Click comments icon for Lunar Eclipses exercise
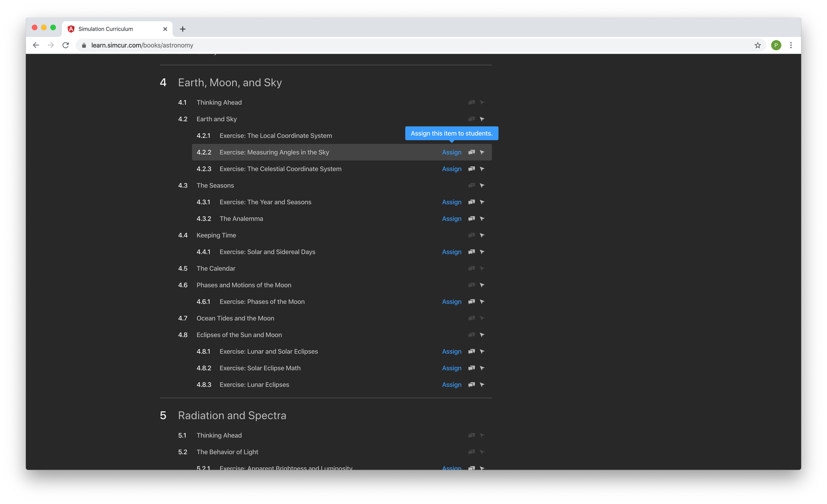The height and width of the screenshot is (504, 827). pos(471,385)
